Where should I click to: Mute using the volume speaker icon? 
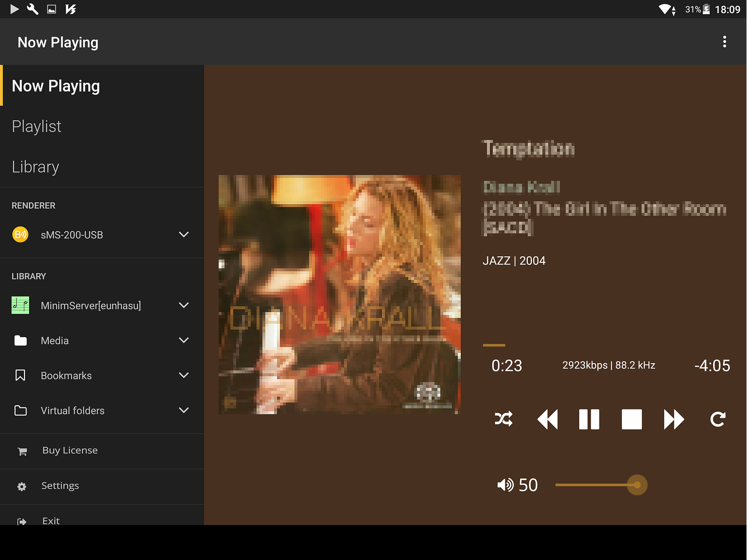(x=505, y=485)
